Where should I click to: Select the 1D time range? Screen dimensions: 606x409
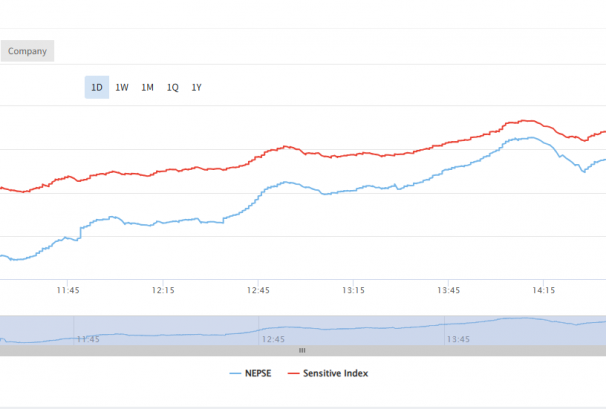[97, 87]
